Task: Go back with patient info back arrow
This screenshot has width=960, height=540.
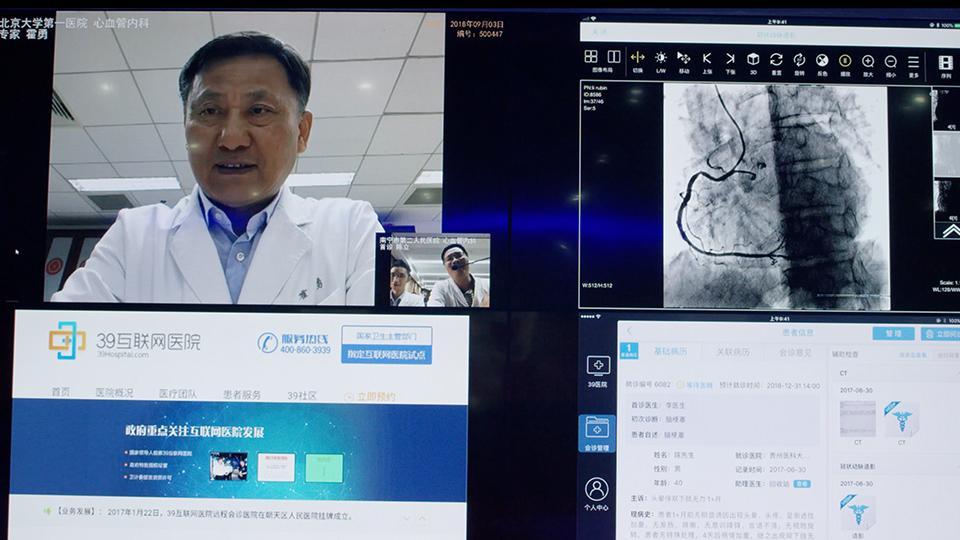Action: tap(629, 331)
